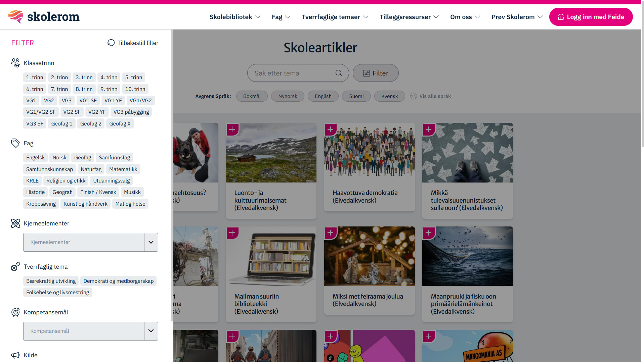Filter language by English
This screenshot has height=362, width=644.
click(323, 96)
